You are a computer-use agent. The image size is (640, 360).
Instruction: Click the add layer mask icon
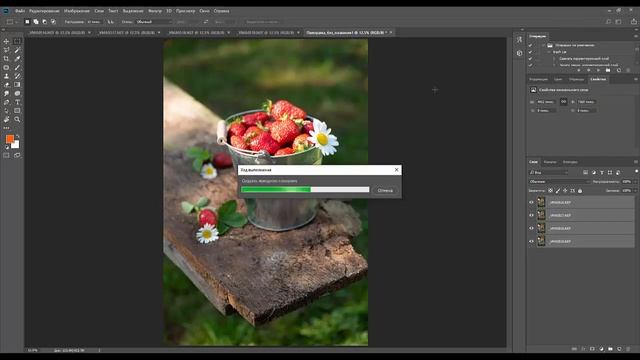click(592, 349)
